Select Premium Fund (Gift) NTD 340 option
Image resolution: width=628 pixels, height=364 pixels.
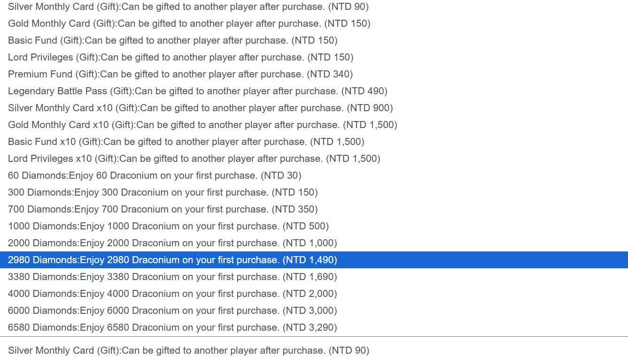tap(180, 74)
